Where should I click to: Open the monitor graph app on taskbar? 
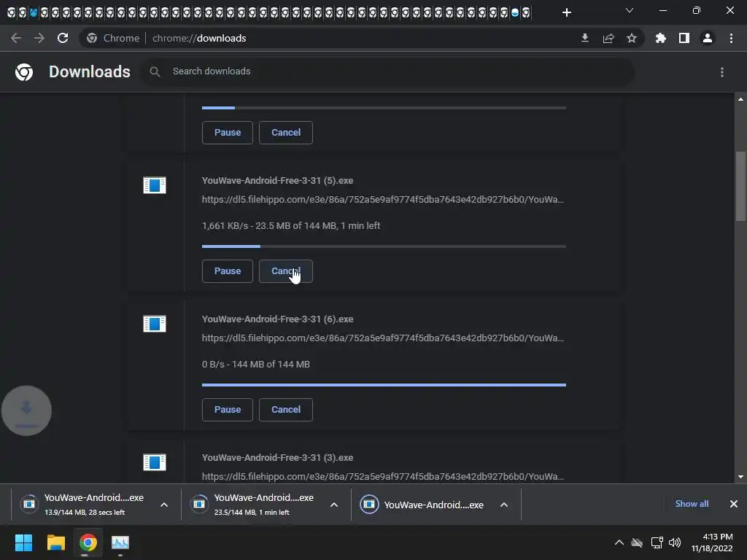click(x=120, y=542)
